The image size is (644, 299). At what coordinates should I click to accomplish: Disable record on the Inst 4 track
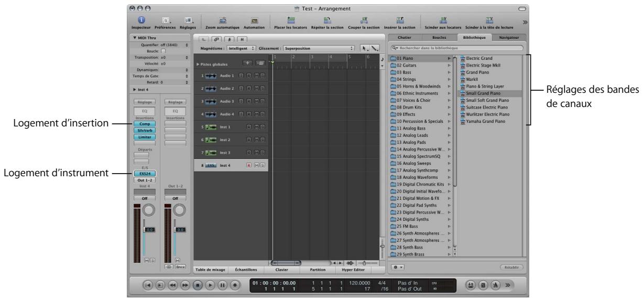click(x=249, y=165)
